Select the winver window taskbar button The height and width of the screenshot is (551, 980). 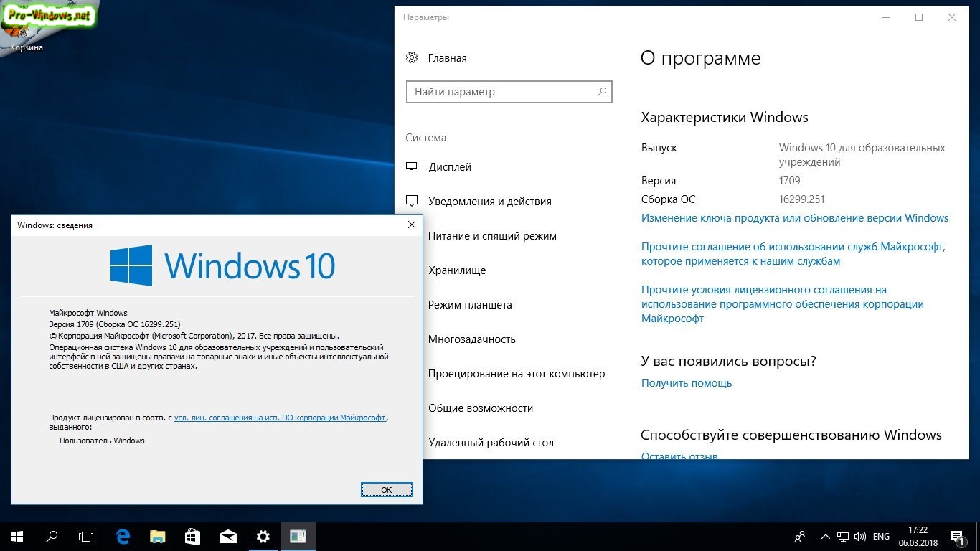point(298,536)
